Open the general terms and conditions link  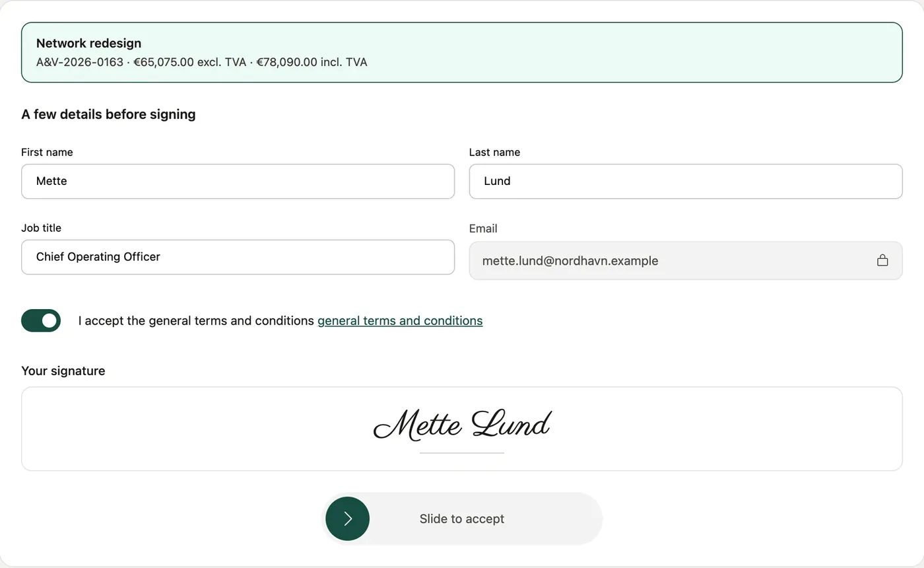tap(400, 320)
